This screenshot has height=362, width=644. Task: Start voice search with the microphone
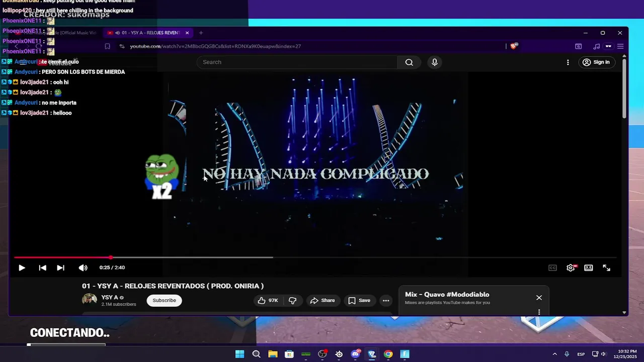tap(435, 62)
